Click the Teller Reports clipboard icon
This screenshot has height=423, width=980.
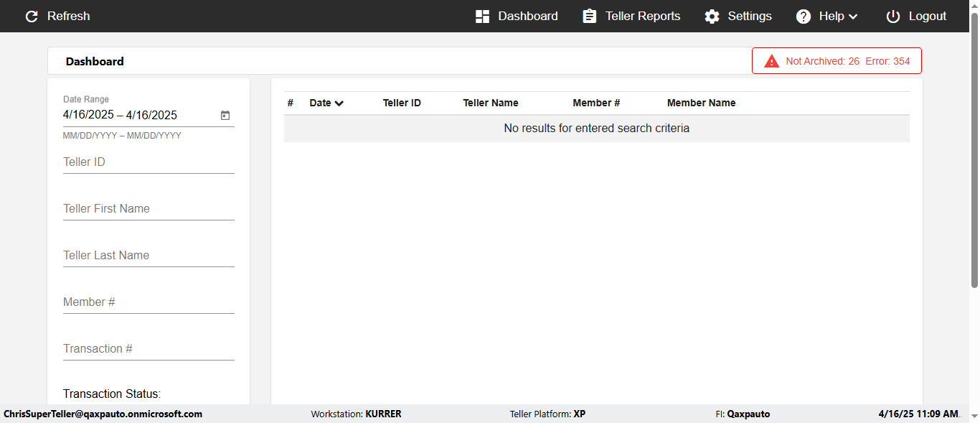590,16
